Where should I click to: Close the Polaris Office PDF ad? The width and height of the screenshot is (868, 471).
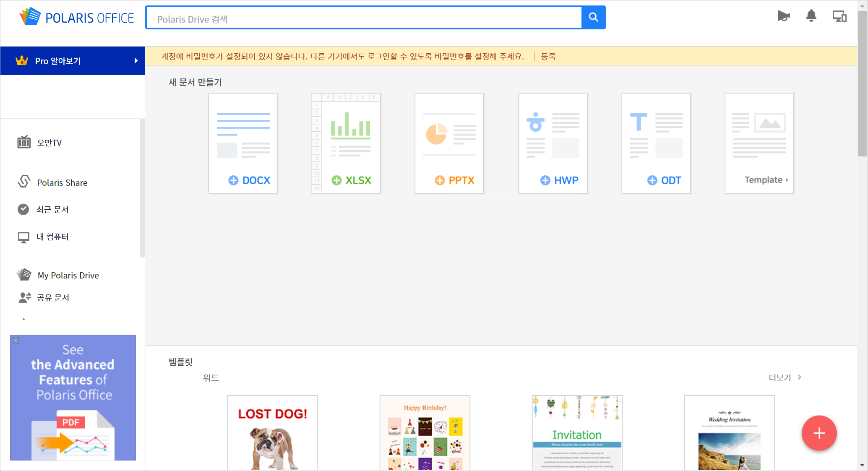click(x=16, y=340)
